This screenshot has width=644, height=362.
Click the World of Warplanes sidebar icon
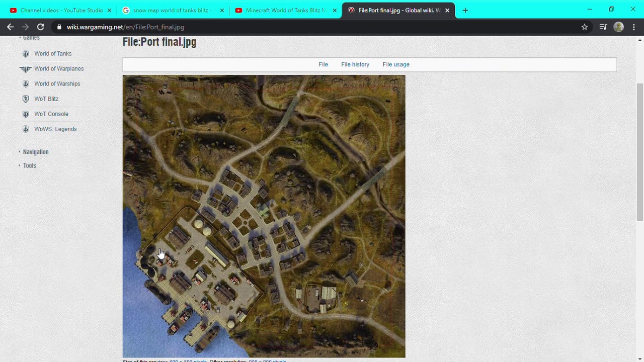click(x=26, y=69)
